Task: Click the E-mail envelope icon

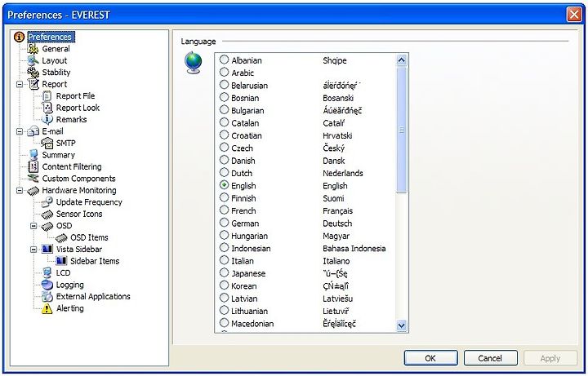Action: pos(33,131)
